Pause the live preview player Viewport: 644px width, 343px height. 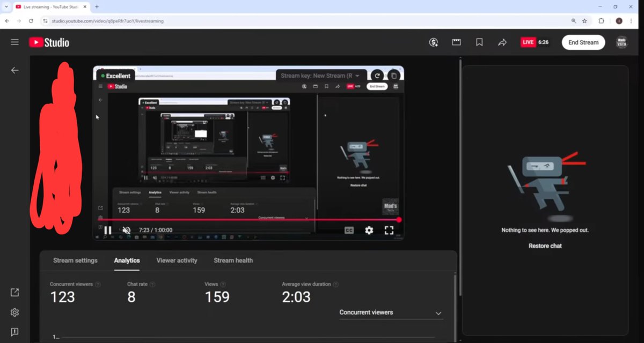(x=107, y=230)
